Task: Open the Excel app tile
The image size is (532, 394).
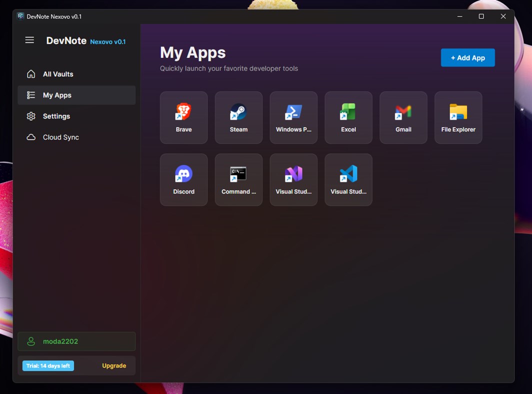Action: 348,118
